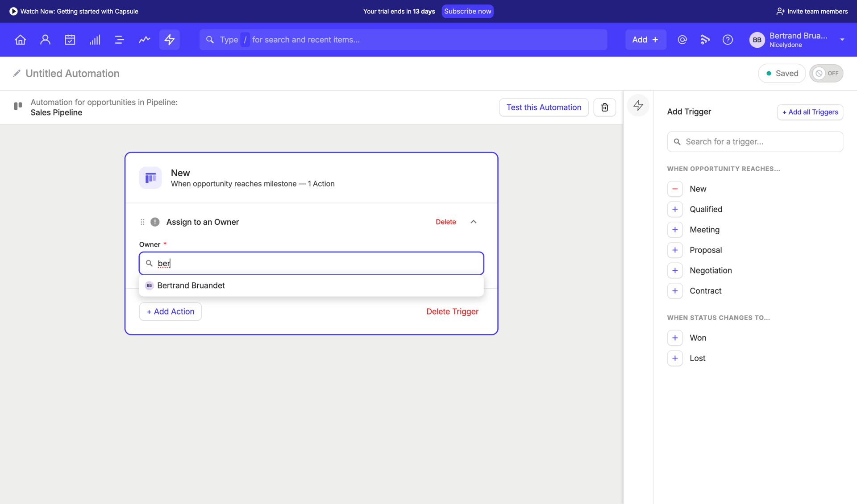Remove the New milestone trigger

675,189
